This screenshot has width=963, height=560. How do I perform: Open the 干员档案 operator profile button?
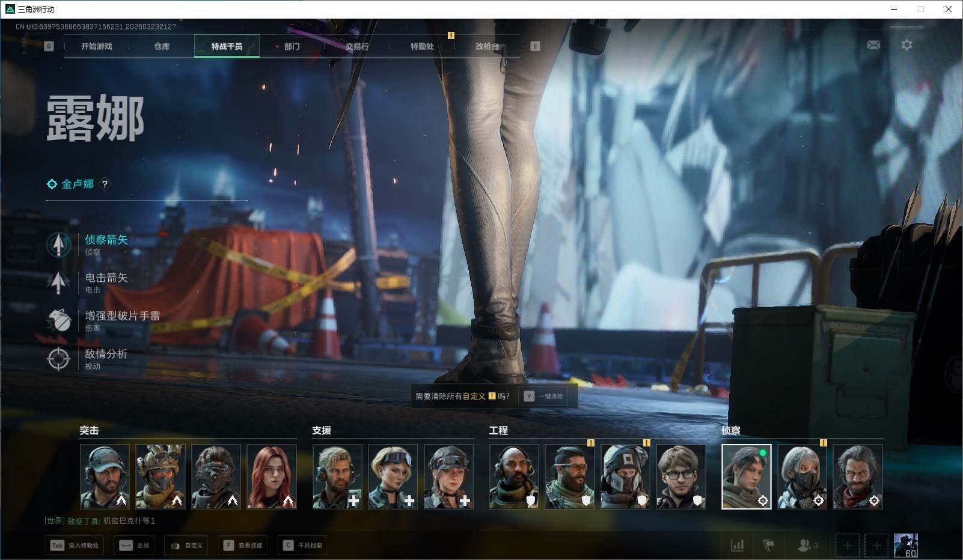click(x=302, y=546)
